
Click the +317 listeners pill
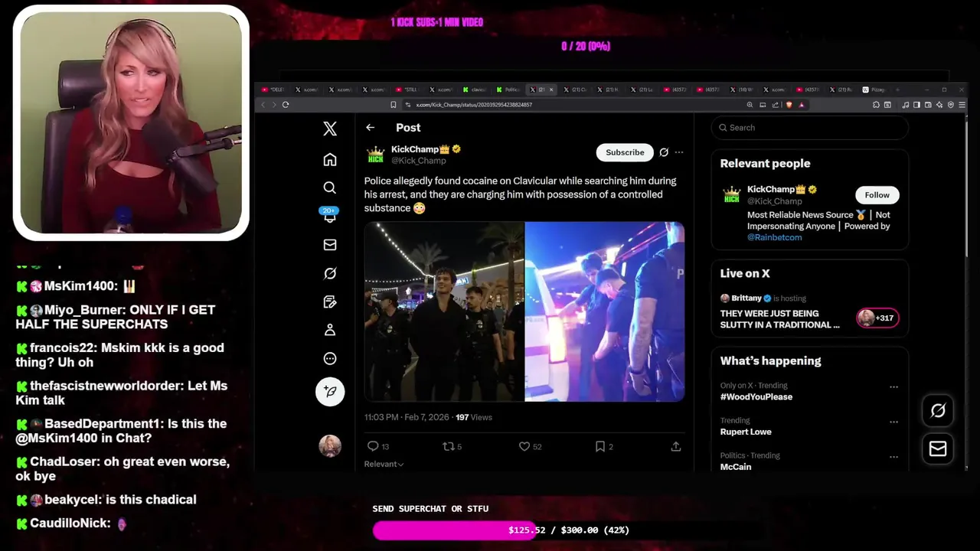click(877, 318)
